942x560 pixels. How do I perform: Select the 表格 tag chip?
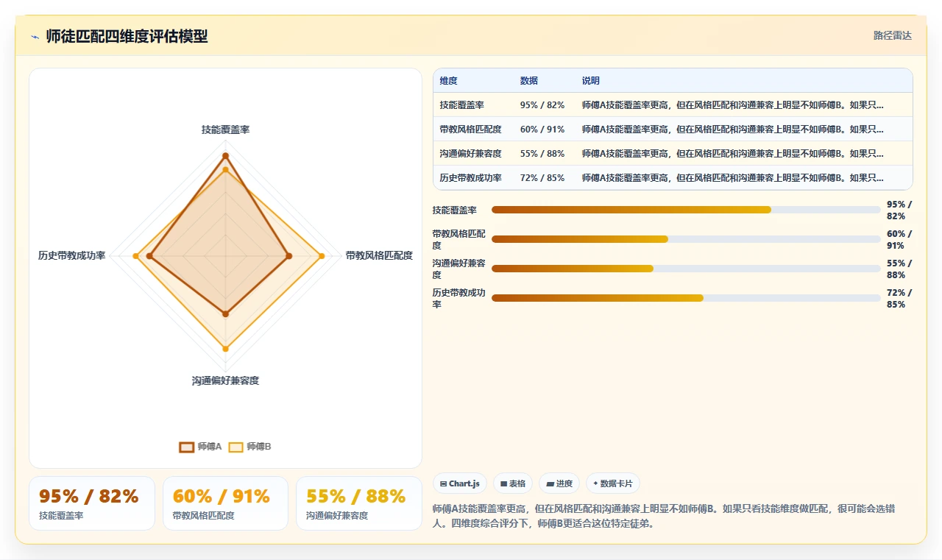[x=513, y=483]
